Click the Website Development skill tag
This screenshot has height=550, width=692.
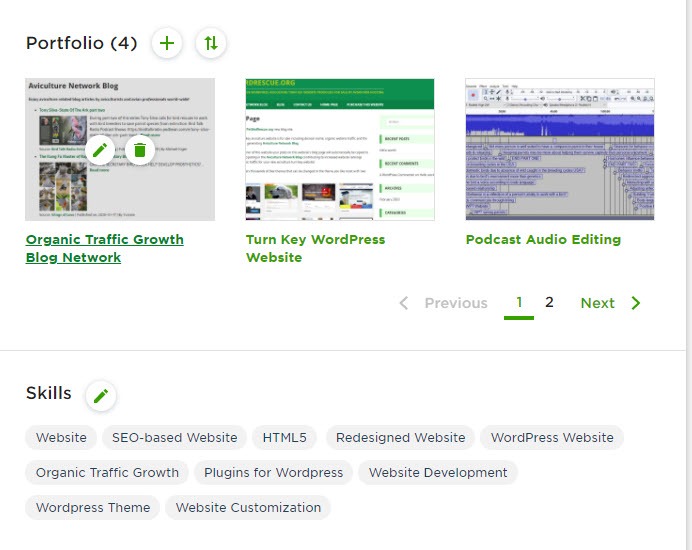point(438,473)
